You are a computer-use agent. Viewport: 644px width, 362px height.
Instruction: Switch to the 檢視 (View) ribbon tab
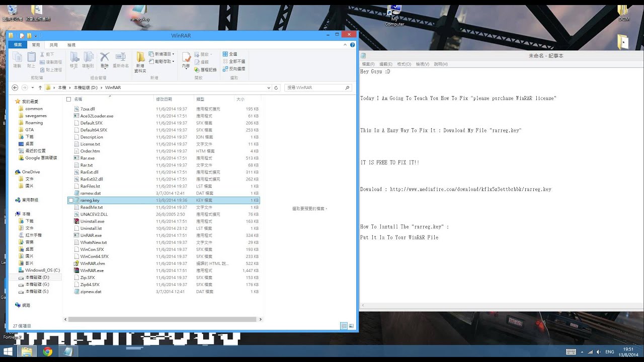(x=71, y=45)
